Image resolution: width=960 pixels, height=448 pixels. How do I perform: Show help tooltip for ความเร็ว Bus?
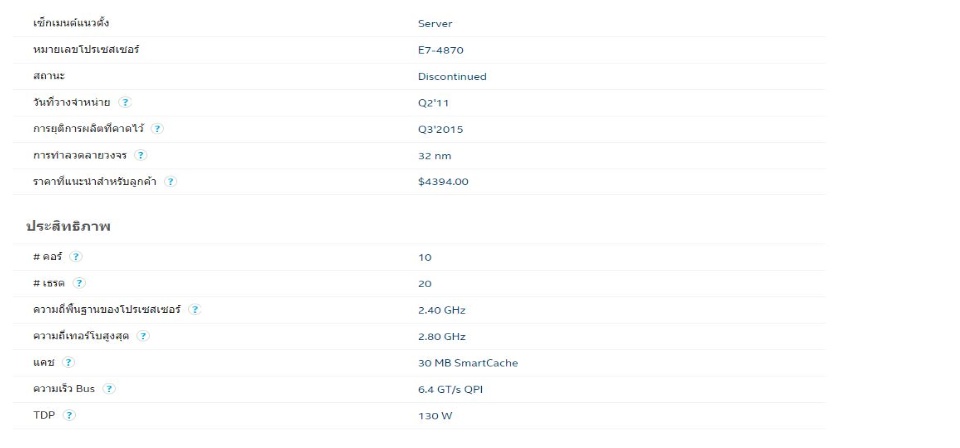(109, 388)
